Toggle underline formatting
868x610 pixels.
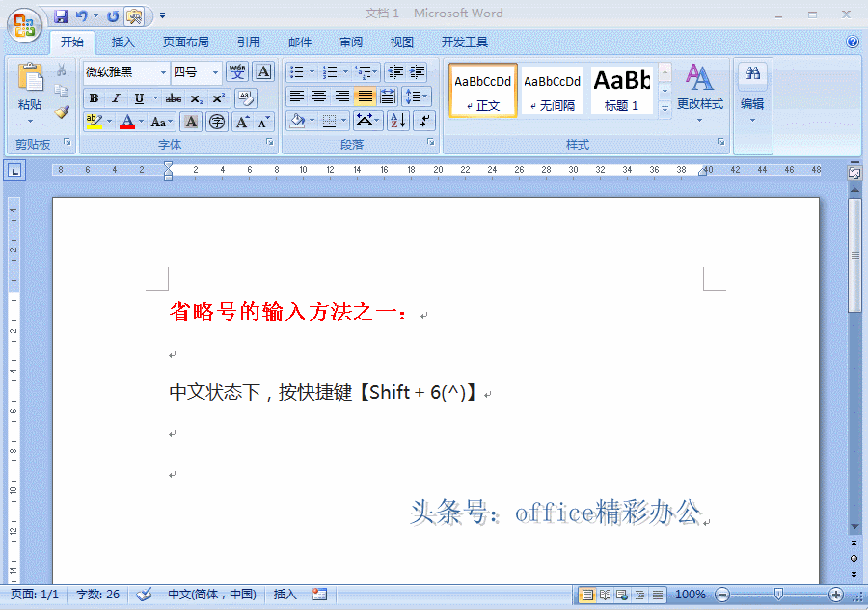pyautogui.click(x=139, y=98)
